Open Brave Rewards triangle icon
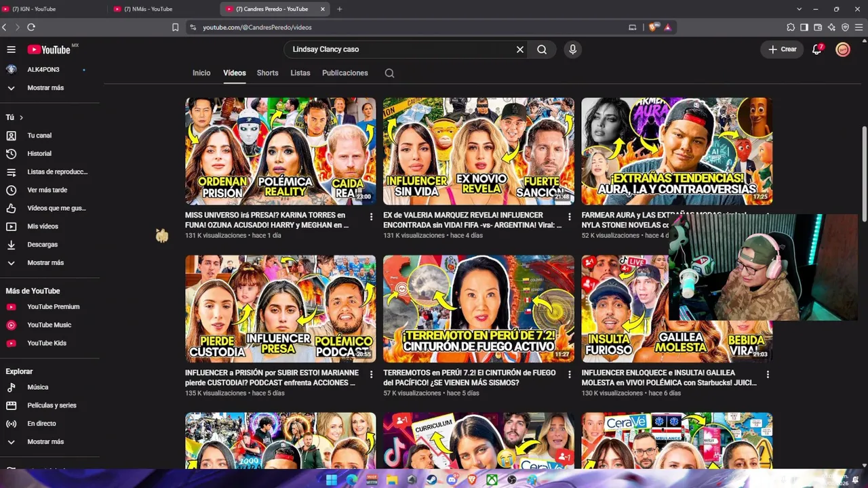The image size is (868, 488). (668, 27)
